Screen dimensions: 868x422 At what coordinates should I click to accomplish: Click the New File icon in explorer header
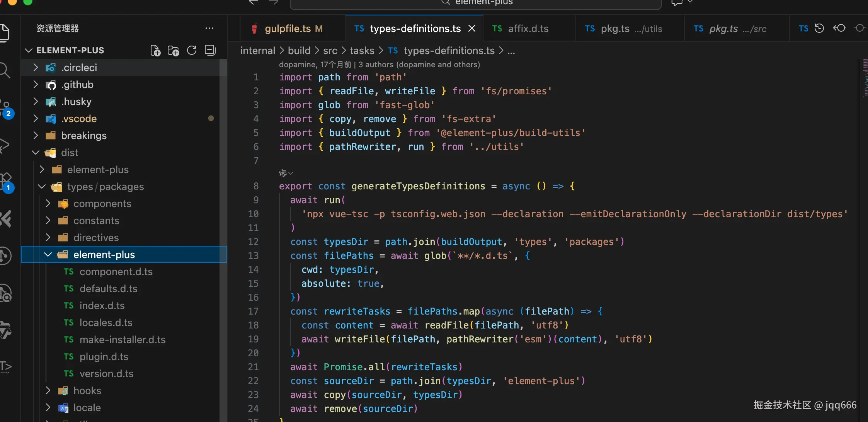pos(155,51)
